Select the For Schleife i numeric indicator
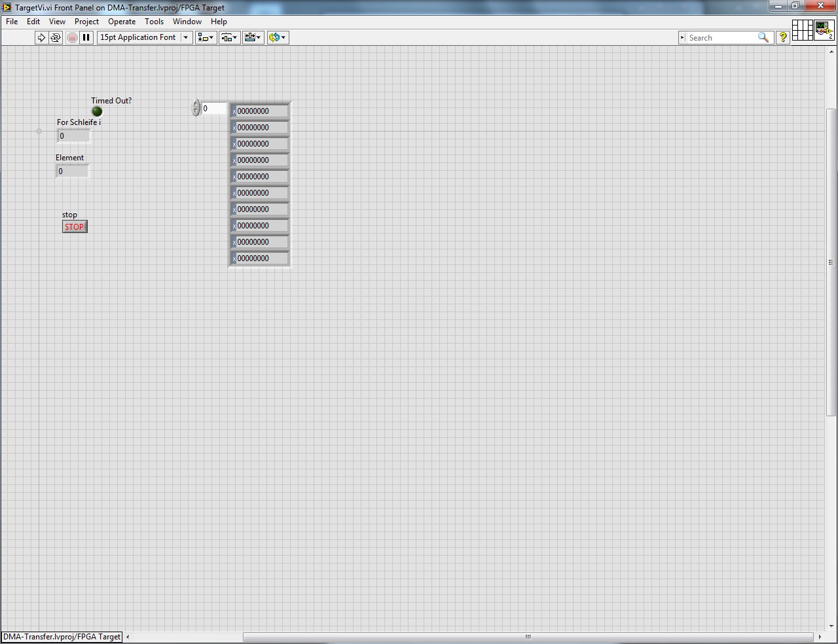This screenshot has height=644, width=838. [x=73, y=136]
